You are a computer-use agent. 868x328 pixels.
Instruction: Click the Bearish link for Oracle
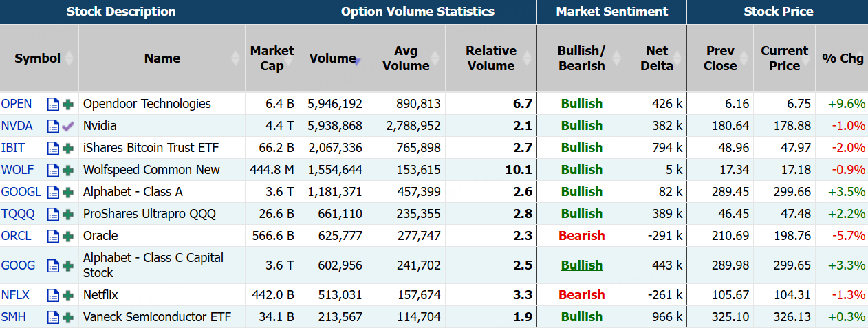point(581,237)
